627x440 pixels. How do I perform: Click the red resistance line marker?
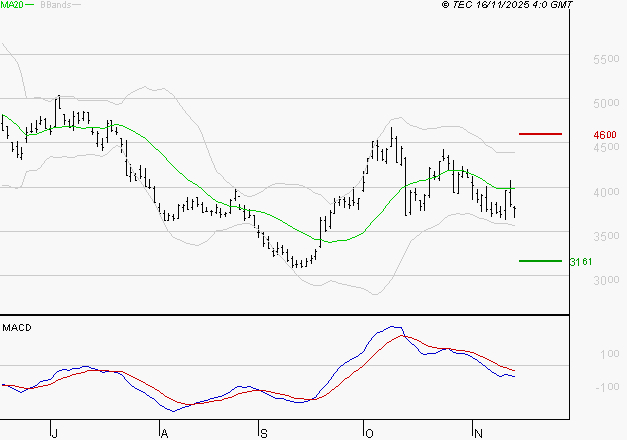pos(540,134)
